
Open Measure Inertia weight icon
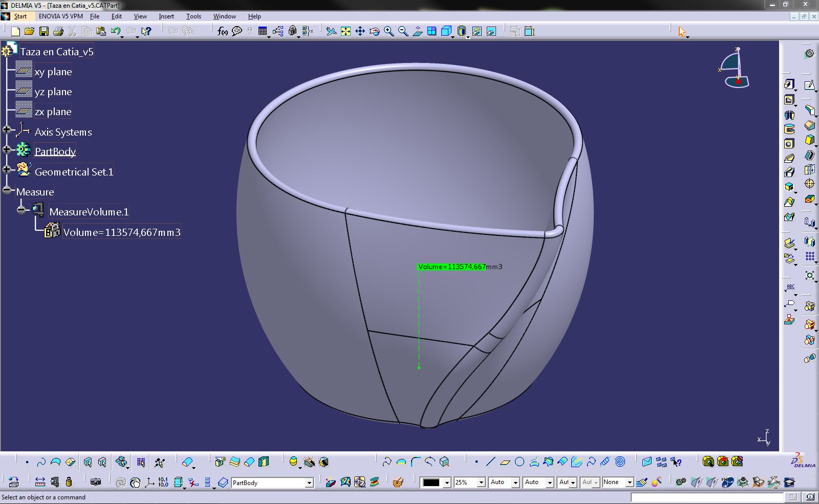pos(69,482)
